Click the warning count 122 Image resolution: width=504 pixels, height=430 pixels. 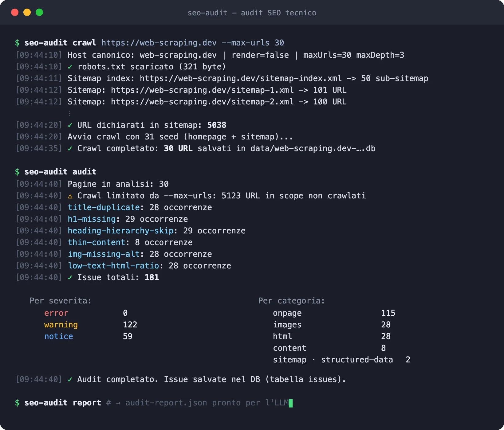click(x=130, y=325)
